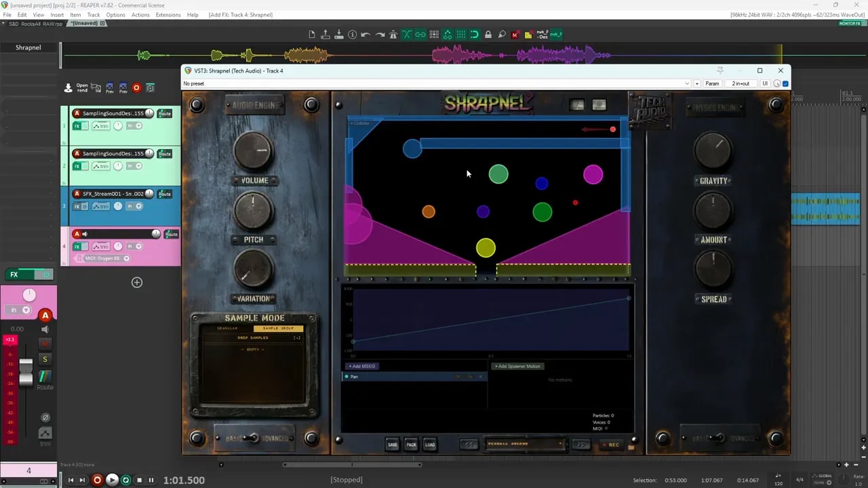
Task: Open the Extensions menu
Action: pyautogui.click(x=168, y=15)
